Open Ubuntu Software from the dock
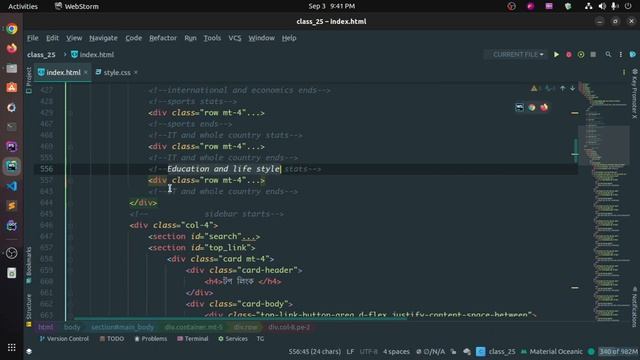 click(11, 87)
